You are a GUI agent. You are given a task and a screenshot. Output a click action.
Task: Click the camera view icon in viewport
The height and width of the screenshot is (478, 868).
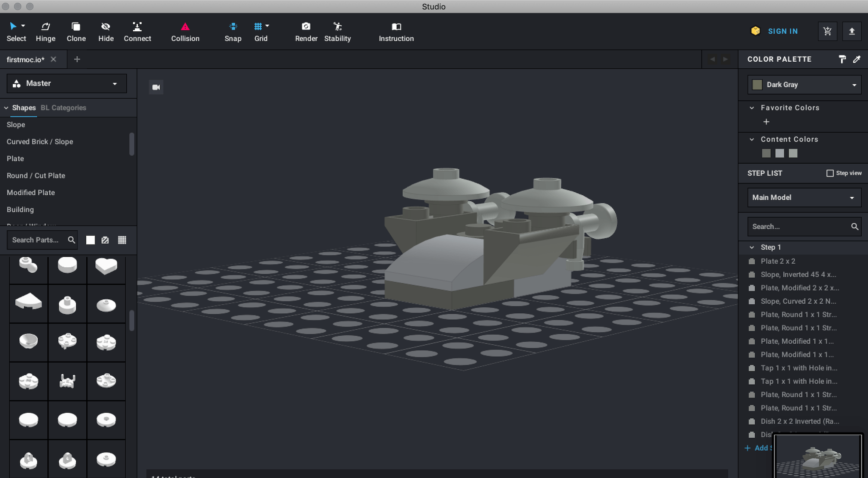coord(156,87)
